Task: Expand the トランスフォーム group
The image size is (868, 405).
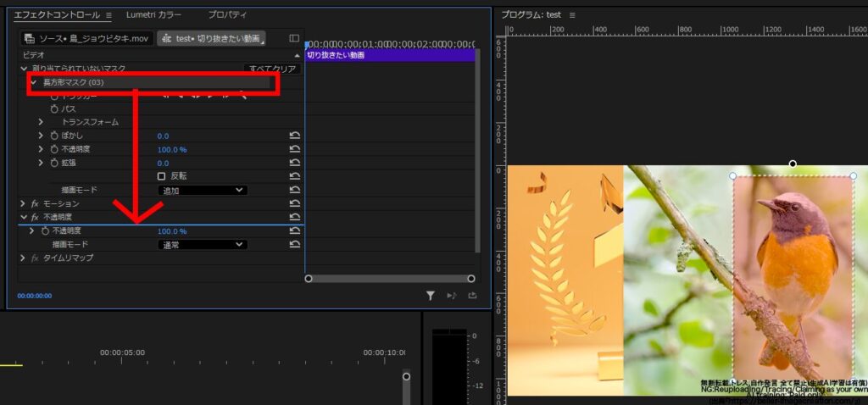Action: pos(41,122)
